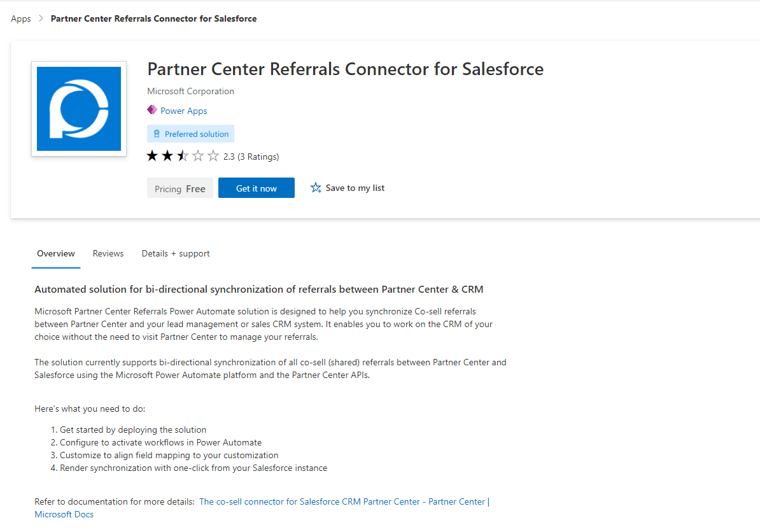Screen dimensions: 760x532
Task: Switch to the Reviews tab
Action: (108, 254)
